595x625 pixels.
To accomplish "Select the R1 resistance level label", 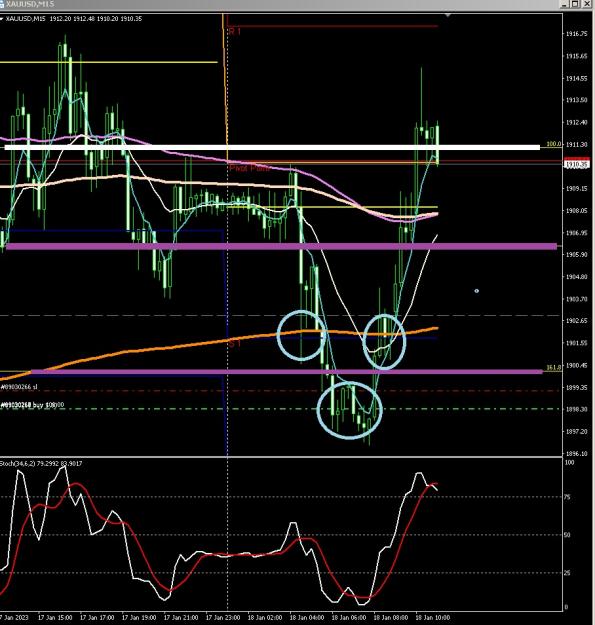I will pos(235,31).
